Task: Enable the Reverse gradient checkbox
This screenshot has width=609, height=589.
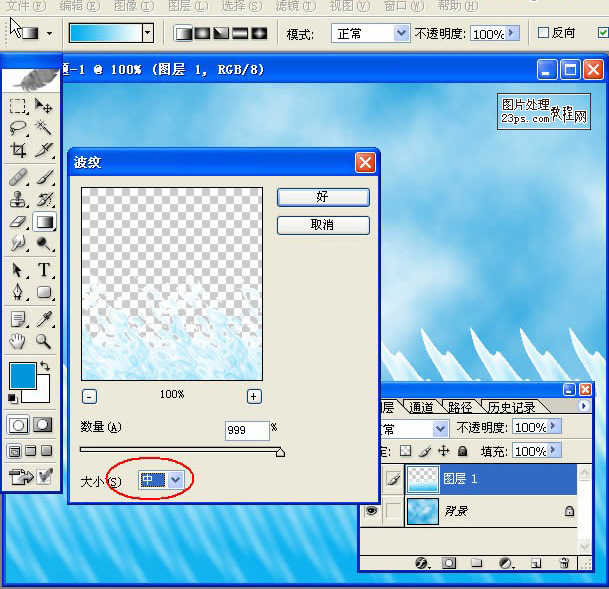Action: click(x=543, y=33)
